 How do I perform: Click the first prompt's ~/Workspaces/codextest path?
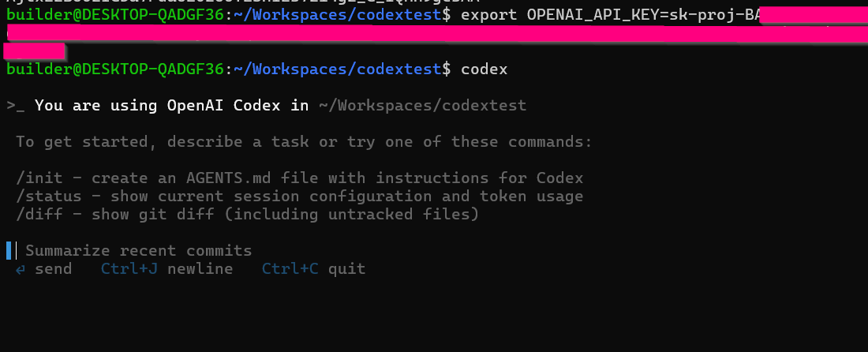(x=338, y=16)
